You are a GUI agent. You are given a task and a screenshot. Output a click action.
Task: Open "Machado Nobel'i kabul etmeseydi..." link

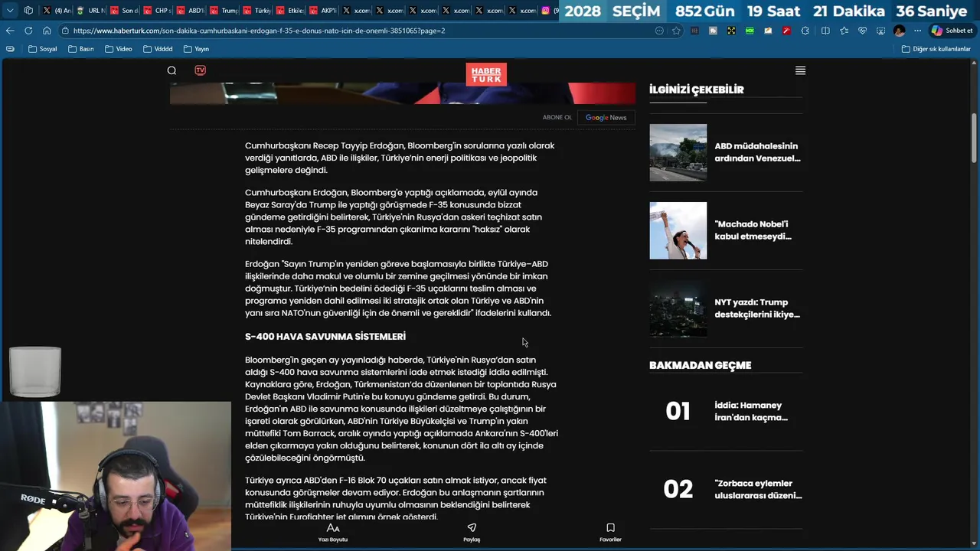753,230
